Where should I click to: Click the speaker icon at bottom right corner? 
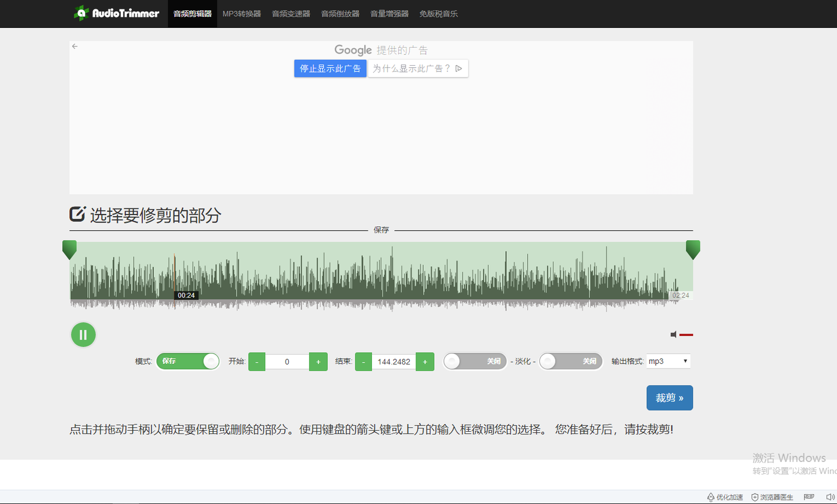click(x=831, y=496)
